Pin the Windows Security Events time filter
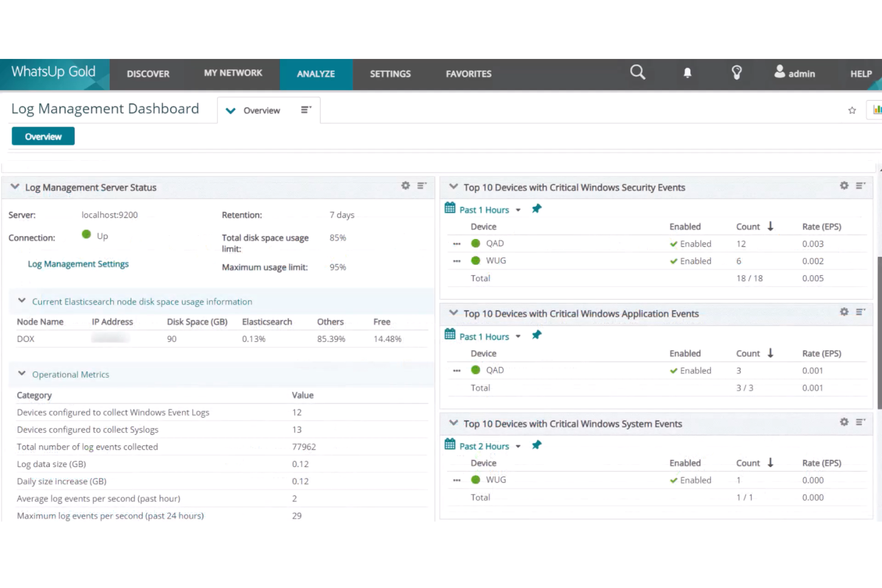Image resolution: width=882 pixels, height=588 pixels. coord(536,209)
